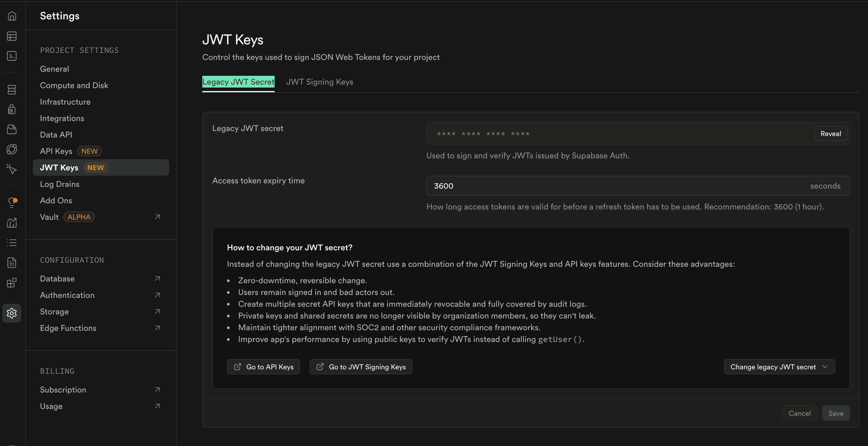Image resolution: width=868 pixels, height=446 pixels.
Task: Open the SQL Editor icon
Action: (12, 56)
